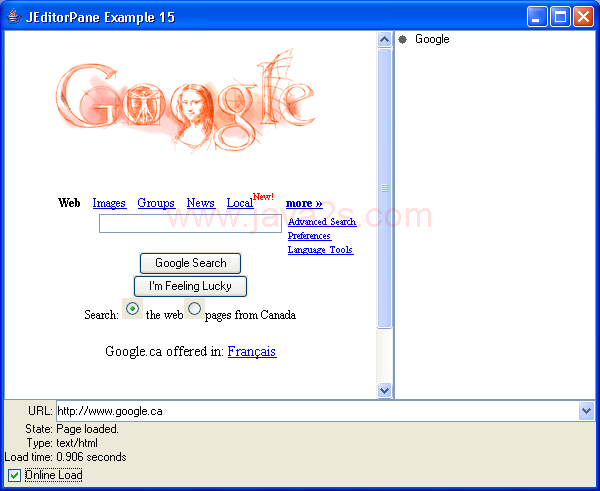Follow the more » link
The image size is (600, 491).
[304, 203]
